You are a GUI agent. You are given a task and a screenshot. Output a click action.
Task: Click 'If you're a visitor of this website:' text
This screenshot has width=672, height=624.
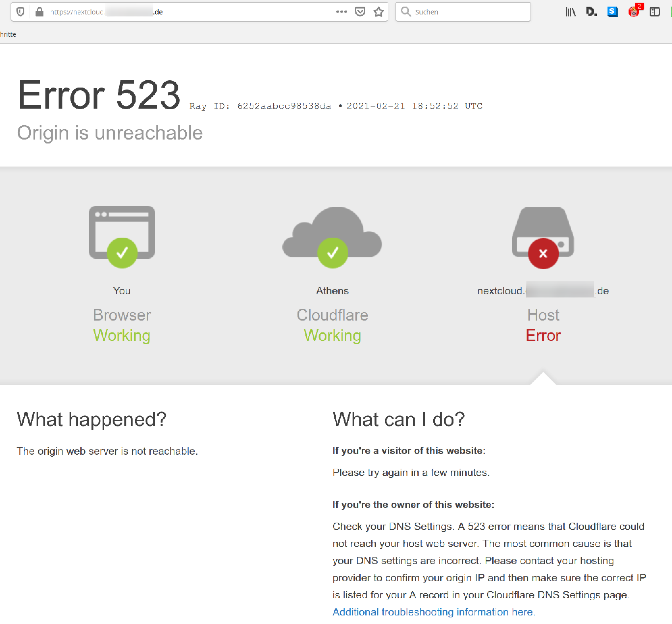(409, 451)
